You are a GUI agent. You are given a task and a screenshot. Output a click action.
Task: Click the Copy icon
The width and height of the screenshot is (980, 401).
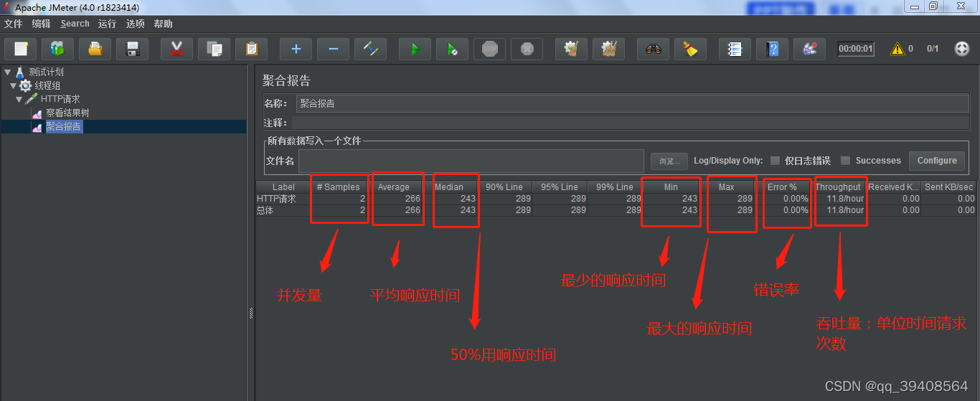pos(214,49)
